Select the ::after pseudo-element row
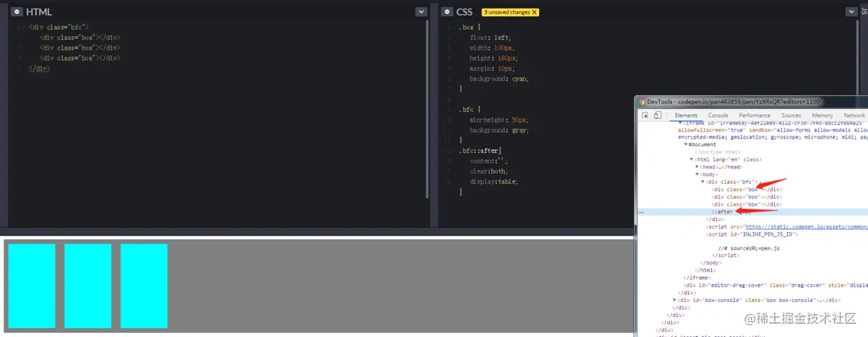This screenshot has height=337, width=868. click(752, 212)
